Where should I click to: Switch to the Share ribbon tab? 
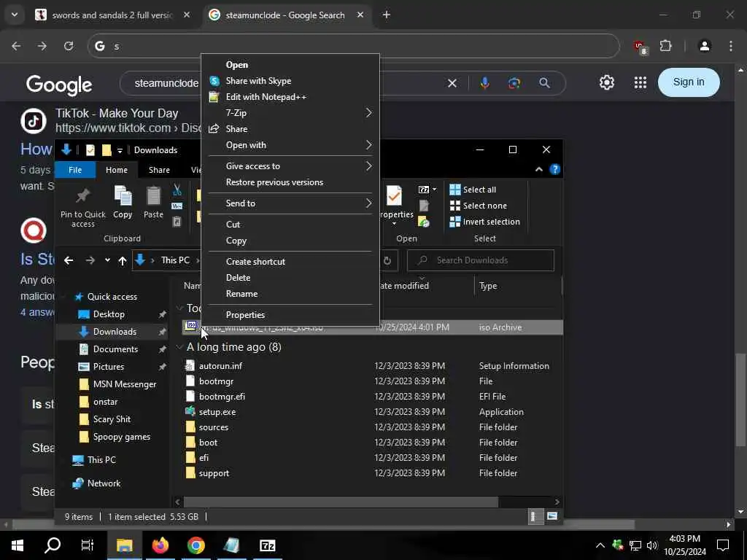click(159, 170)
